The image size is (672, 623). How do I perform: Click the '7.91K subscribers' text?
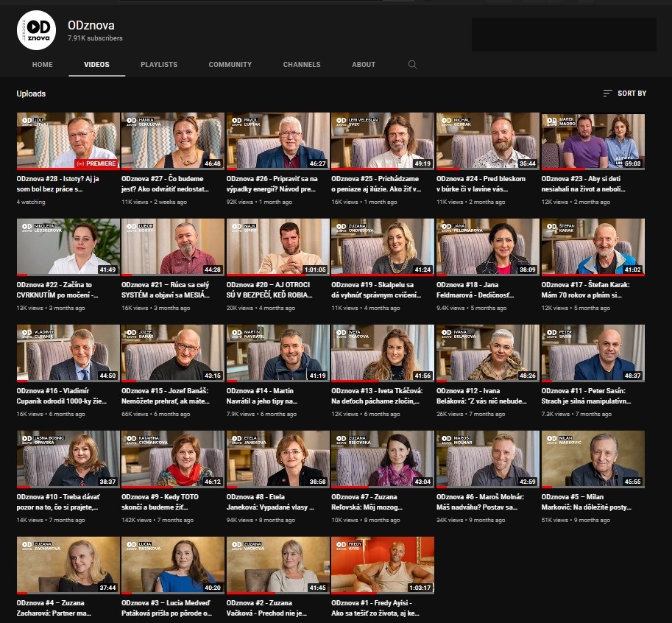click(95, 38)
